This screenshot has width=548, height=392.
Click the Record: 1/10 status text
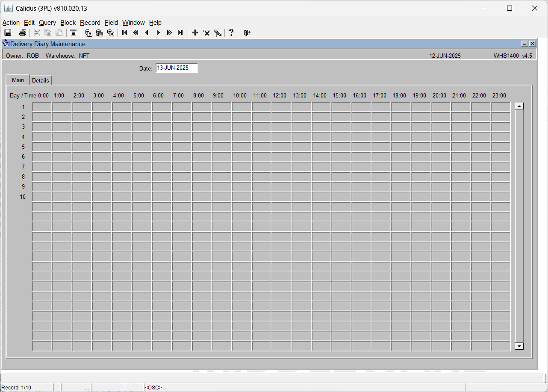(16, 388)
